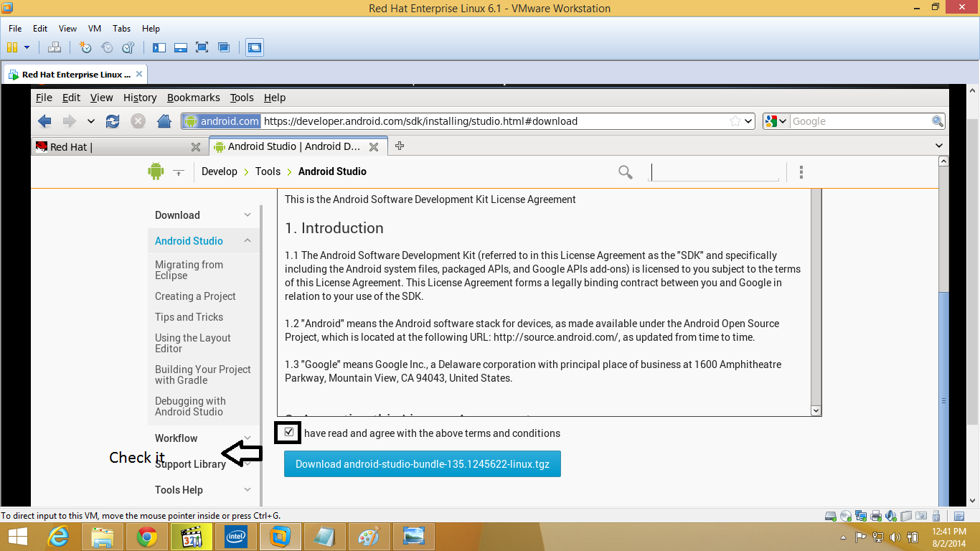Send Ctrl+Alt+Del to the VM

[x=55, y=47]
